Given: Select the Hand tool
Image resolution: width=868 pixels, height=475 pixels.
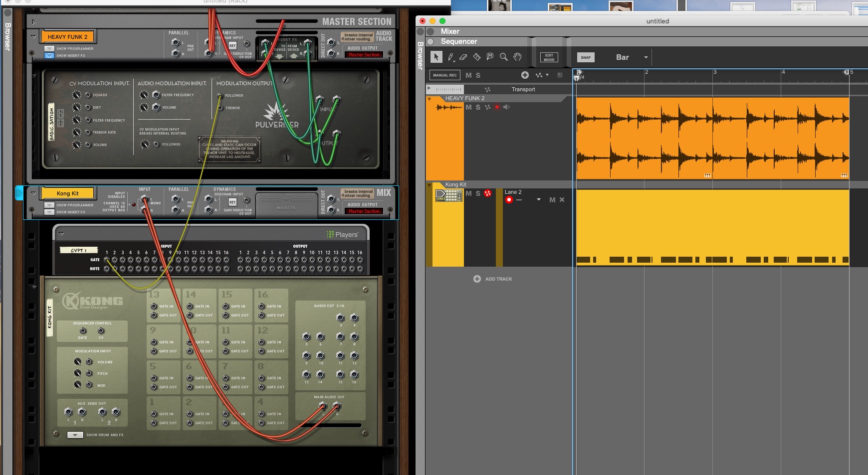Looking at the screenshot, I should pyautogui.click(x=517, y=57).
